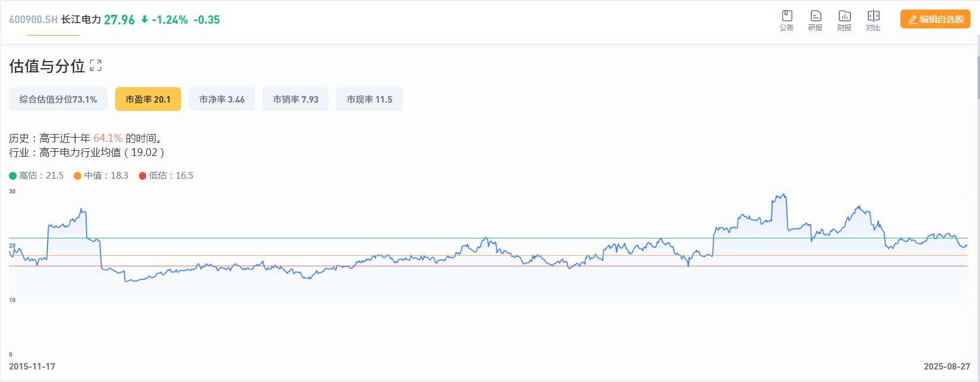Switch to the 市净率 3.46 tab
The height and width of the screenshot is (382, 980).
point(222,100)
